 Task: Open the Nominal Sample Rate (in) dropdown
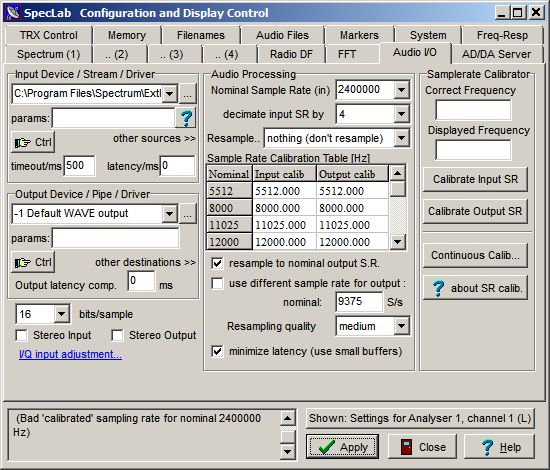pyautogui.click(x=401, y=90)
